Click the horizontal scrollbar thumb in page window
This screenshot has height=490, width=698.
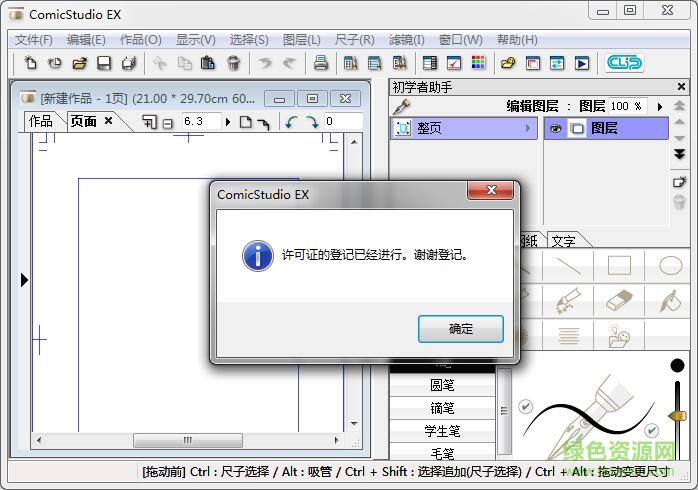[x=188, y=440]
